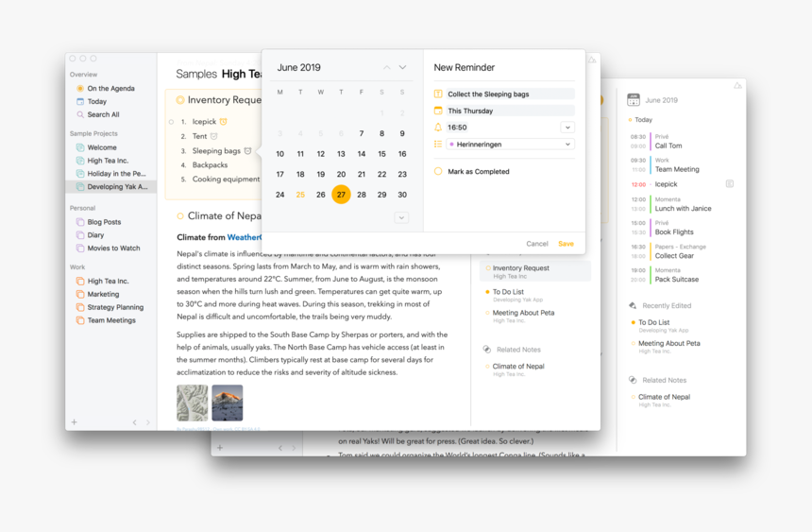Open the Herinneringen list dropdown
812x532 pixels.
(511, 145)
